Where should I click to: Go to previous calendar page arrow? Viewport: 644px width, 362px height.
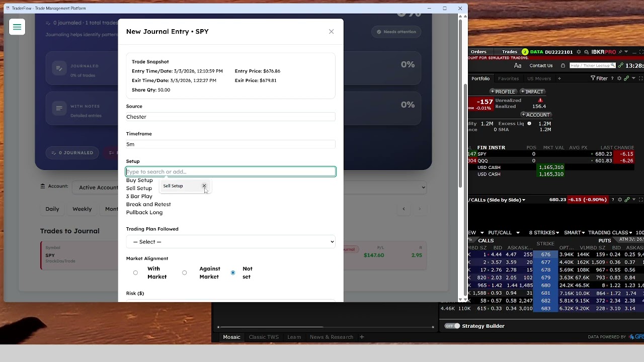pos(404,209)
